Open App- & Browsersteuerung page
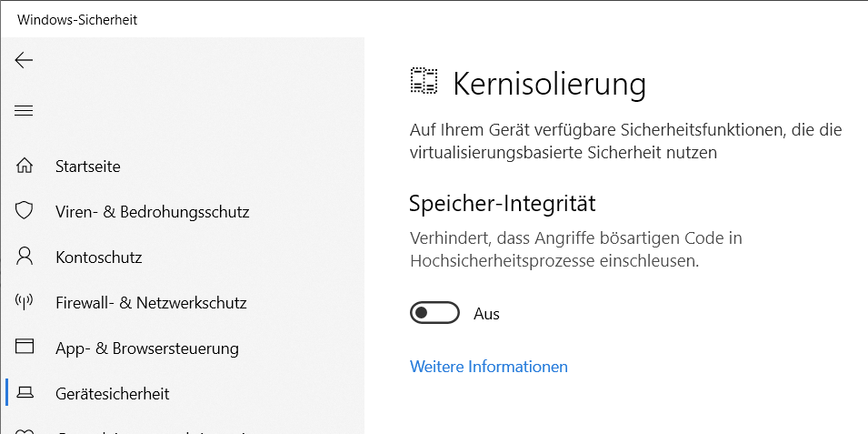 [x=146, y=348]
